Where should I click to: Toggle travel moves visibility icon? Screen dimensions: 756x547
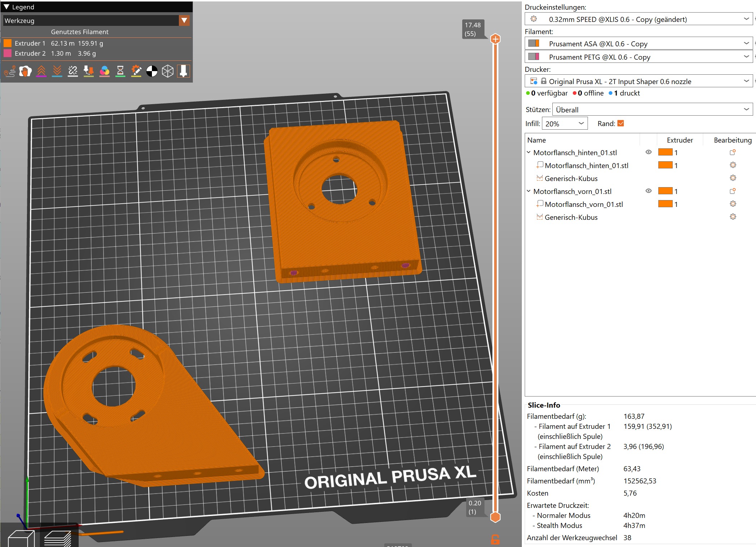tap(10, 71)
